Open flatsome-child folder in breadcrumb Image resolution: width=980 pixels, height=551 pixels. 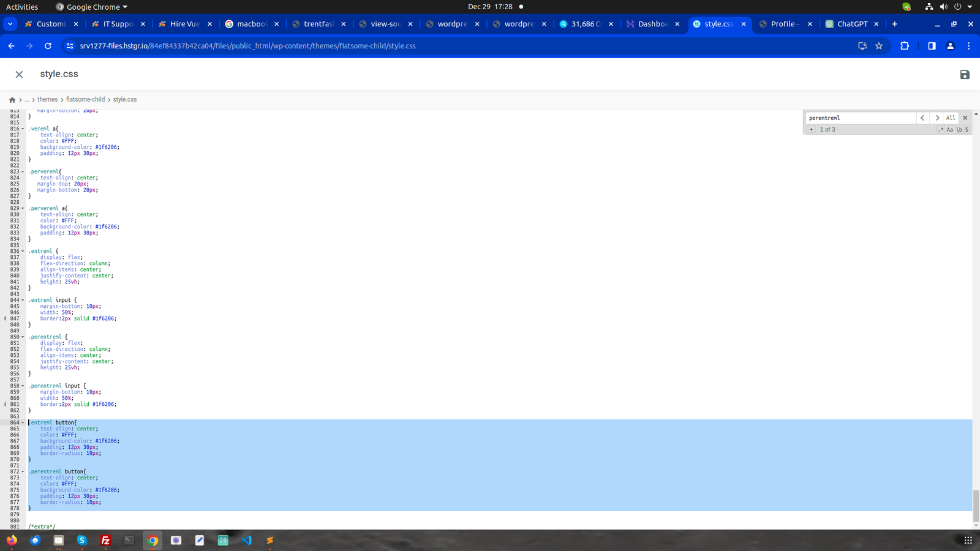point(85,100)
